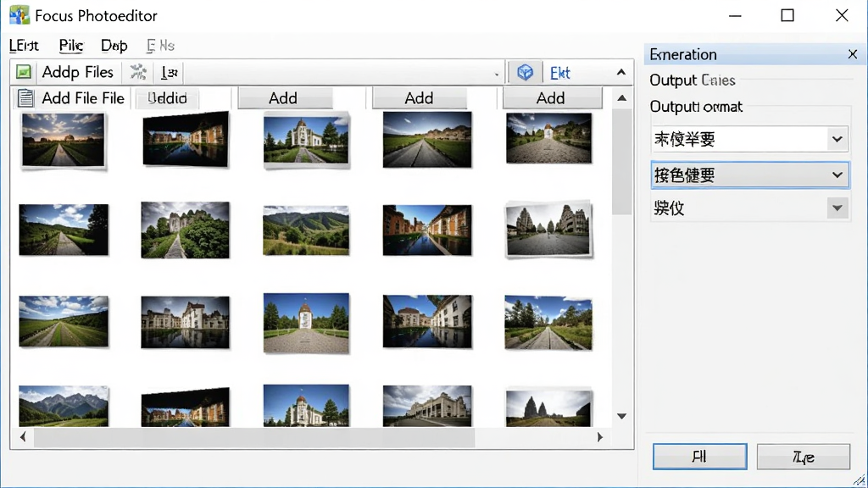
Task: Select the bottom row palace building thumbnail
Action: click(427, 406)
